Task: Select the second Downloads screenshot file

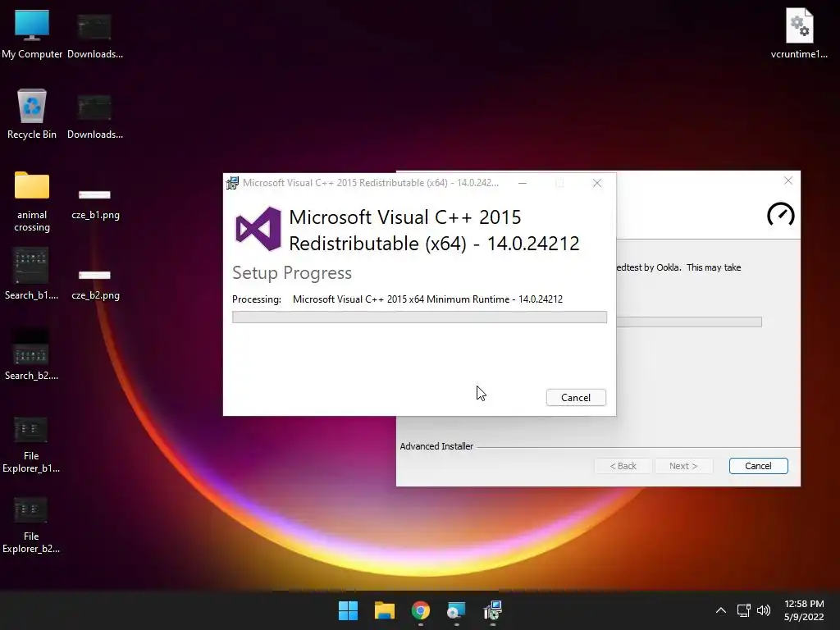Action: (95, 116)
